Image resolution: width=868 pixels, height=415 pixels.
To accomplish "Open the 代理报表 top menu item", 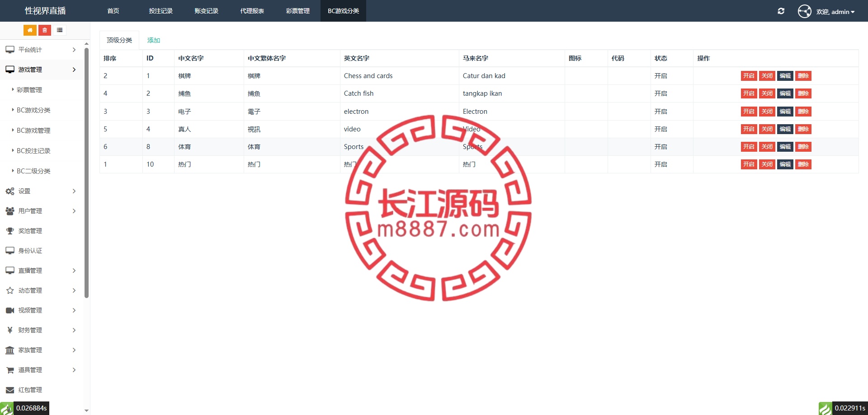I will pos(252,11).
